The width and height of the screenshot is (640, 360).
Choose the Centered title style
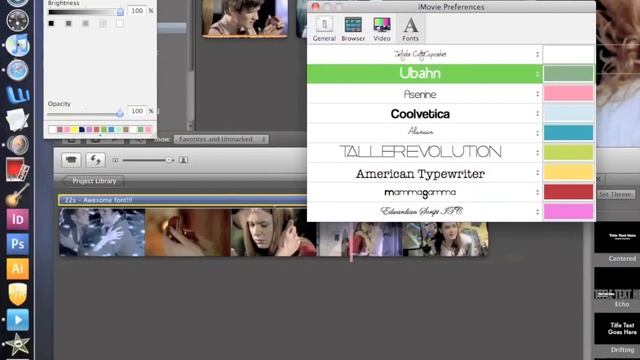tap(617, 243)
